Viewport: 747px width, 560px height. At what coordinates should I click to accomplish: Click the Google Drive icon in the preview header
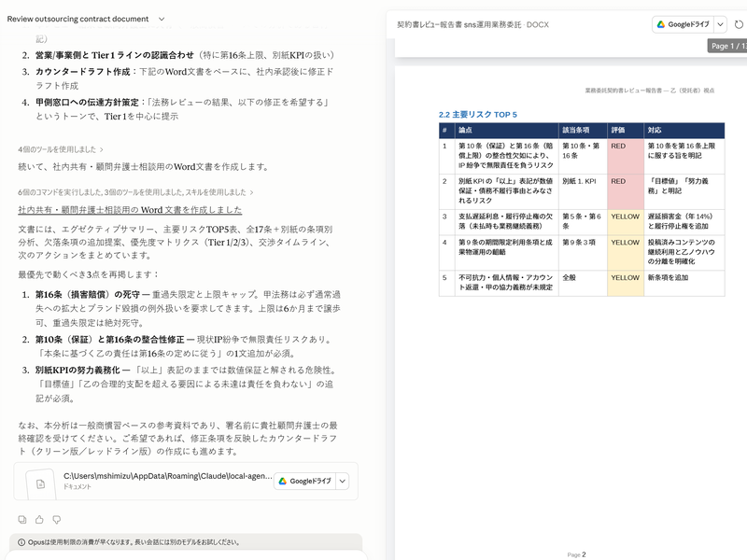point(660,24)
